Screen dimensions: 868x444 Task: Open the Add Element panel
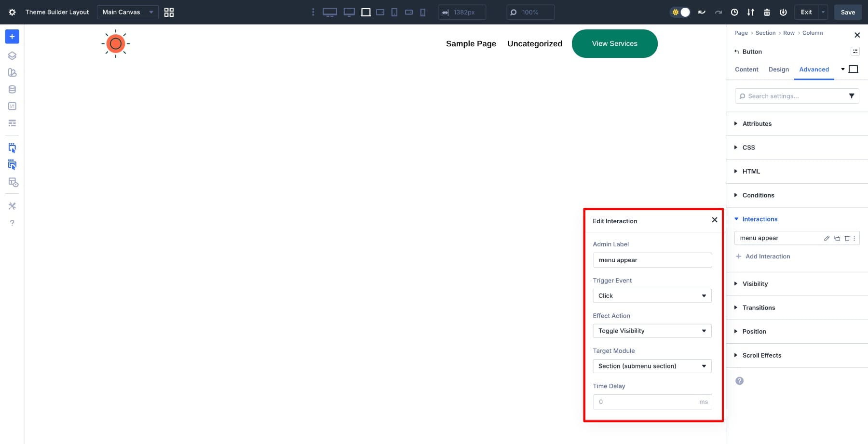pyautogui.click(x=12, y=36)
